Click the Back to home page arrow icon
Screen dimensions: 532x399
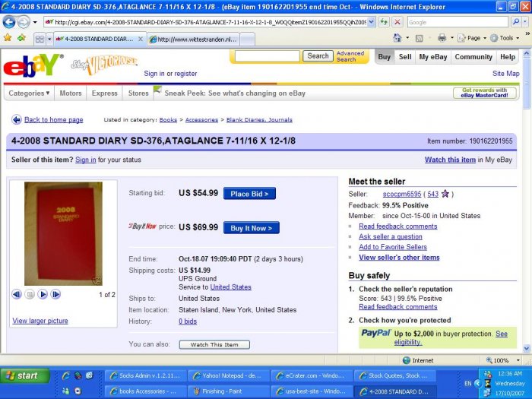pos(16,119)
